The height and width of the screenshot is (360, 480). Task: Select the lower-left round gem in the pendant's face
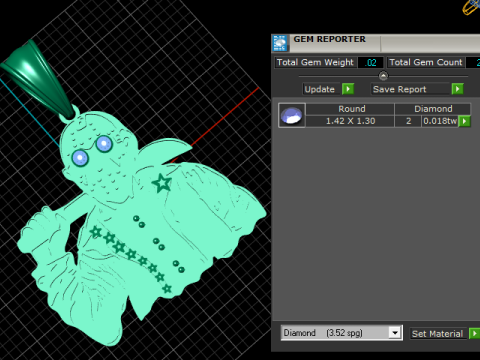click(80, 158)
